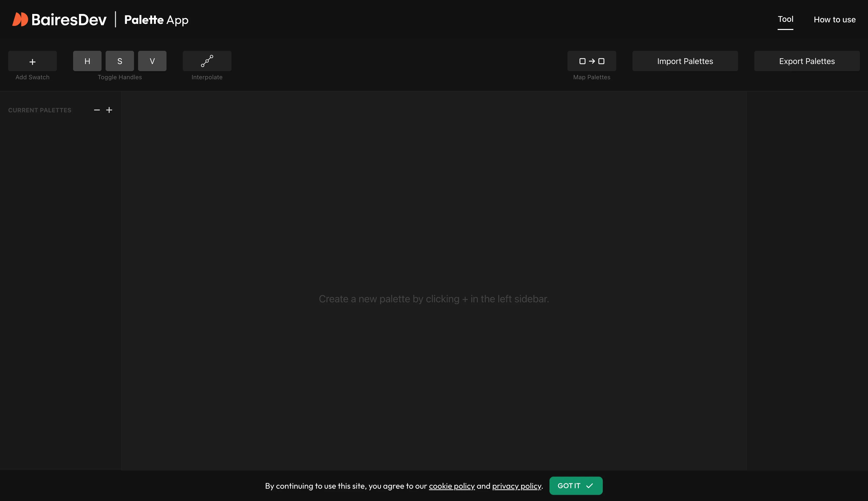Toggle the V value handle
Screen dimensions: 868x501
152,61
